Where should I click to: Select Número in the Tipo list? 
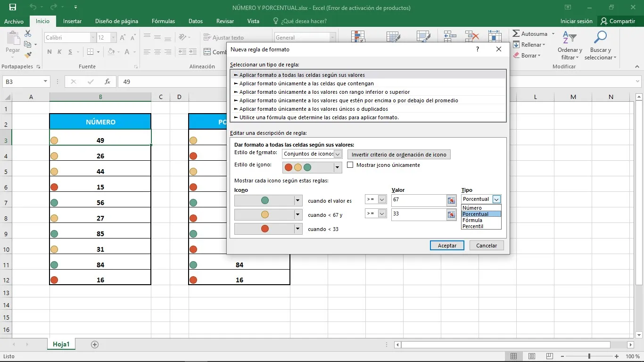click(x=481, y=208)
